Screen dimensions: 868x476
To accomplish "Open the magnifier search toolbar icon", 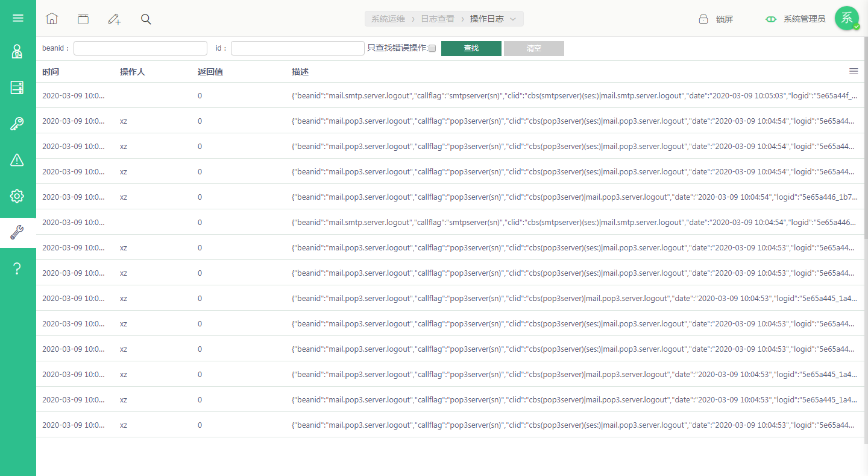I will [146, 19].
